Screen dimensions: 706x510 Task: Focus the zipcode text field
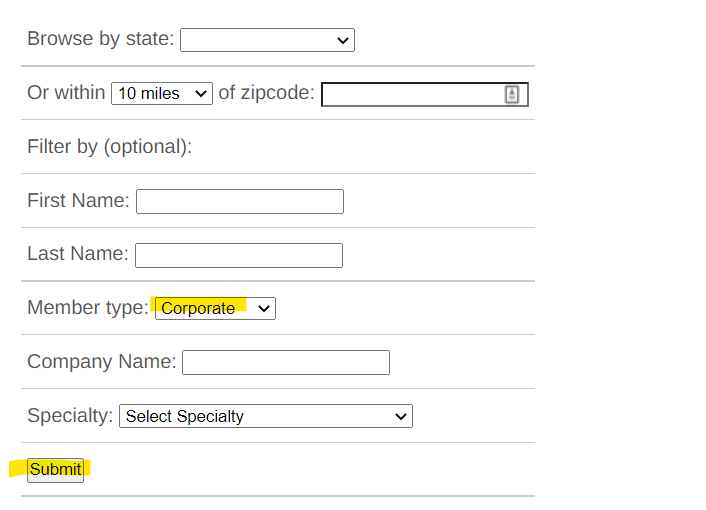point(425,95)
